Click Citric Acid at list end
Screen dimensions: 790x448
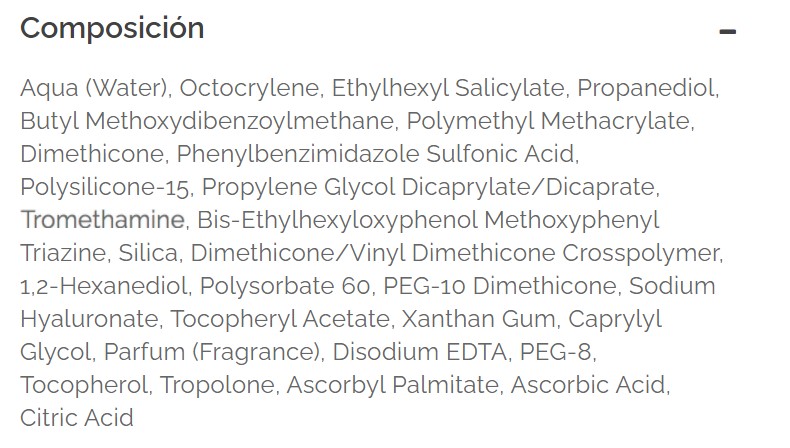click(76, 418)
